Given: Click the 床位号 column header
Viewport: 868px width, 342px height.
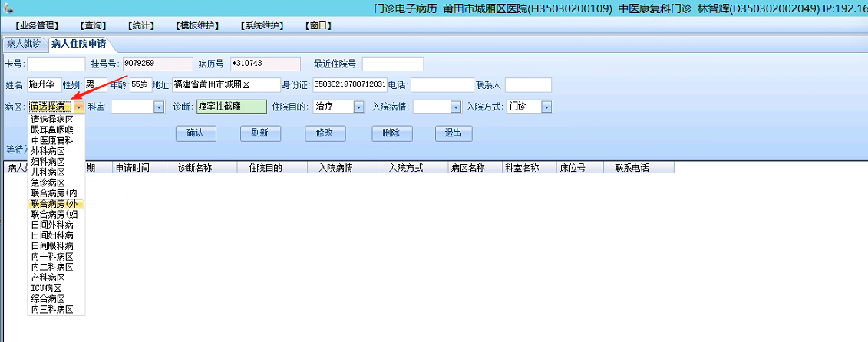Looking at the screenshot, I should click(579, 168).
